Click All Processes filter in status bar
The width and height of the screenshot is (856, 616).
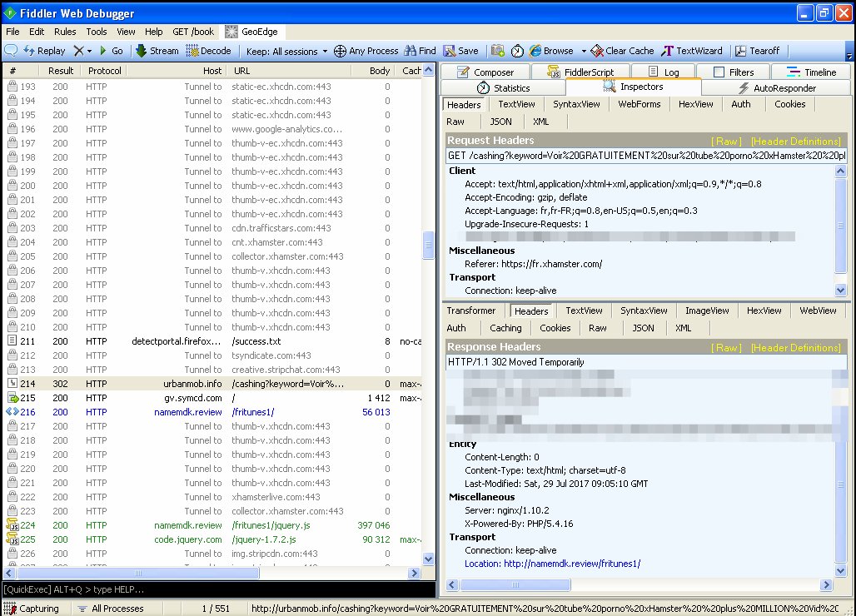click(x=110, y=609)
